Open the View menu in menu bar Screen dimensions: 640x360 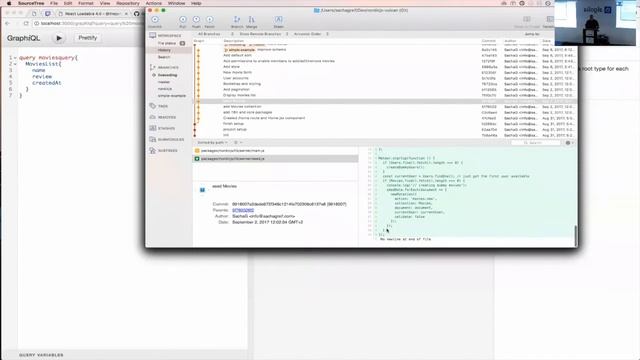105,3
